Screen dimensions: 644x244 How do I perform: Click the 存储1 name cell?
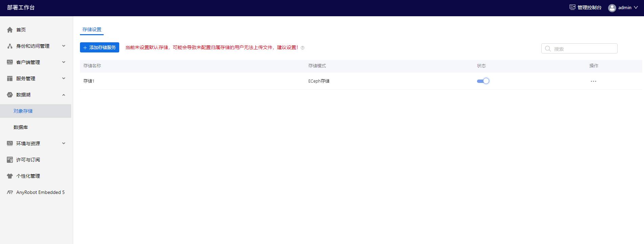[89, 81]
